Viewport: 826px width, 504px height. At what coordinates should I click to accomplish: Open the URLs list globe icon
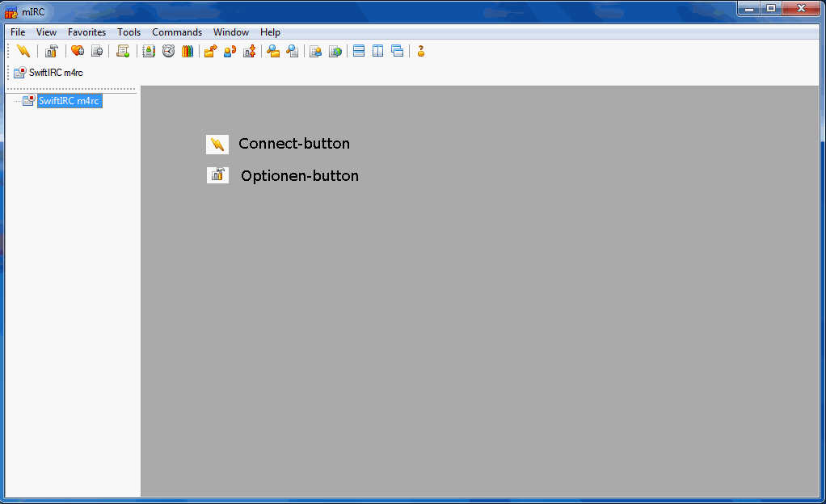(x=335, y=51)
